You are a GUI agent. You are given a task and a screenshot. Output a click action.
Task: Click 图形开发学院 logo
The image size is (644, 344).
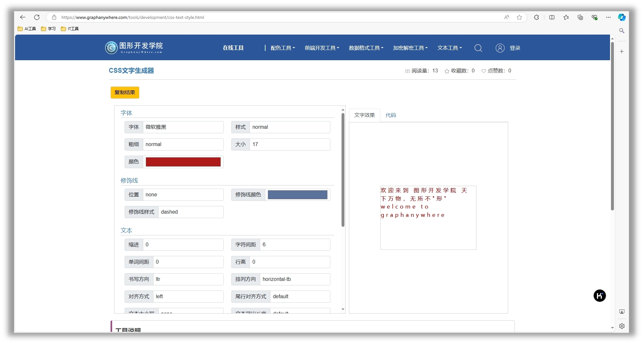pyautogui.click(x=134, y=47)
